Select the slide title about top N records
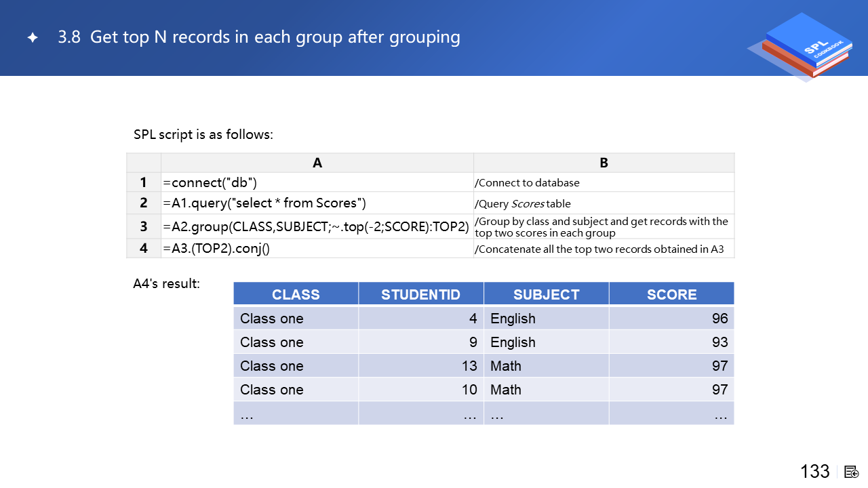The height and width of the screenshot is (488, 868). [259, 37]
